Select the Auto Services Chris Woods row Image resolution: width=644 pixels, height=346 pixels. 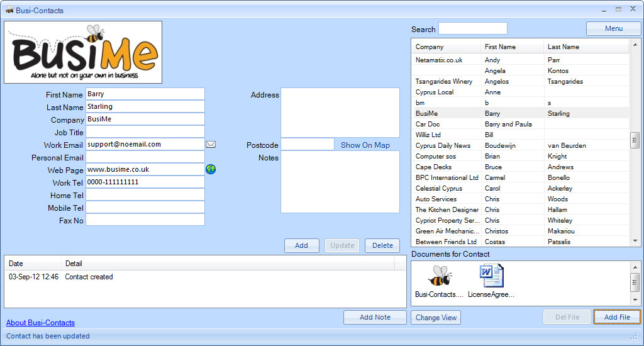click(520, 199)
